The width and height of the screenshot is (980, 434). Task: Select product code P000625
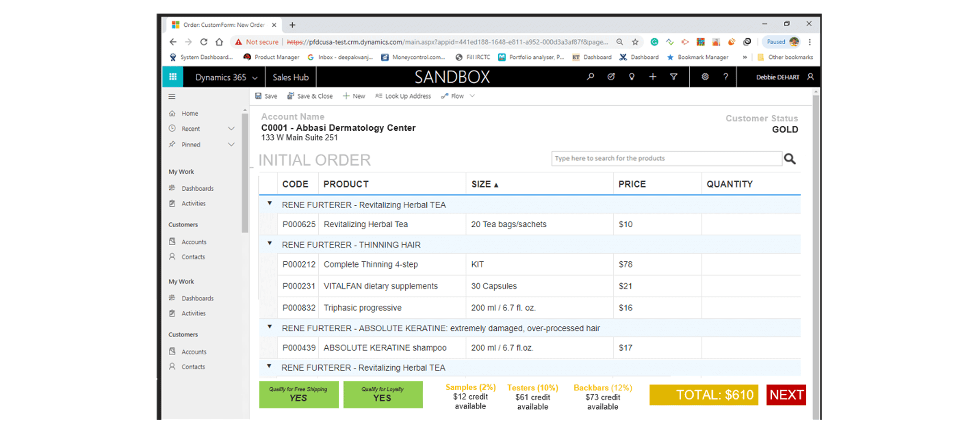tap(299, 224)
